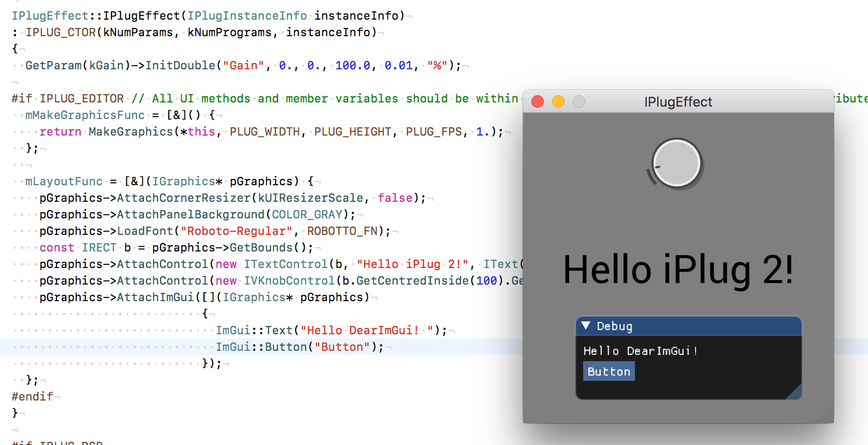
Task: Click the mLayoutFunc variable name
Action: [x=64, y=182]
